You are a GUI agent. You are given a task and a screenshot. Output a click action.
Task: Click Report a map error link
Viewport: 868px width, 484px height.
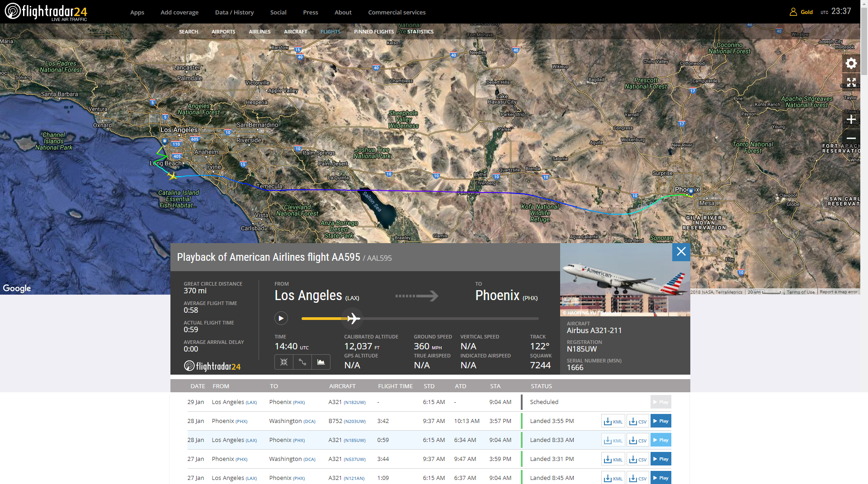[838, 292]
